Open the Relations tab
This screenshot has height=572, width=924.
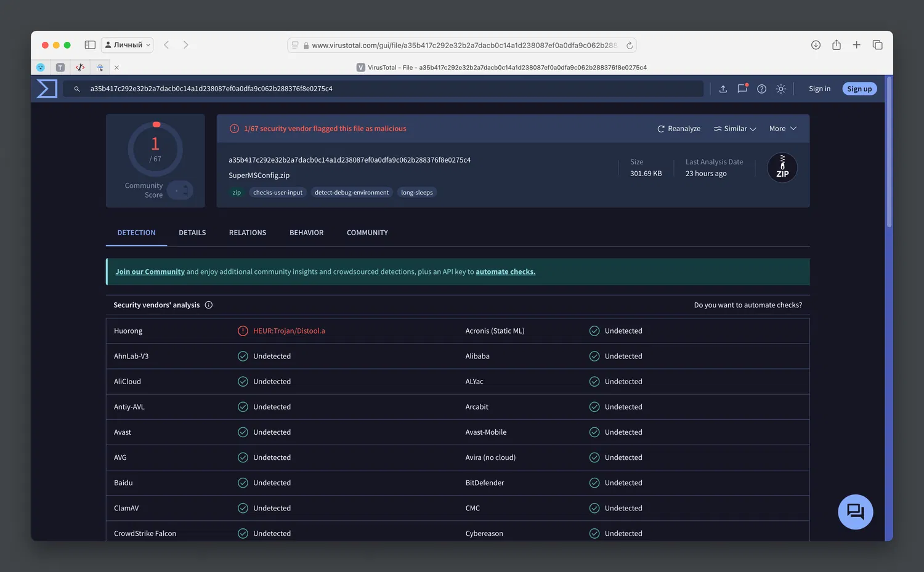pos(248,233)
